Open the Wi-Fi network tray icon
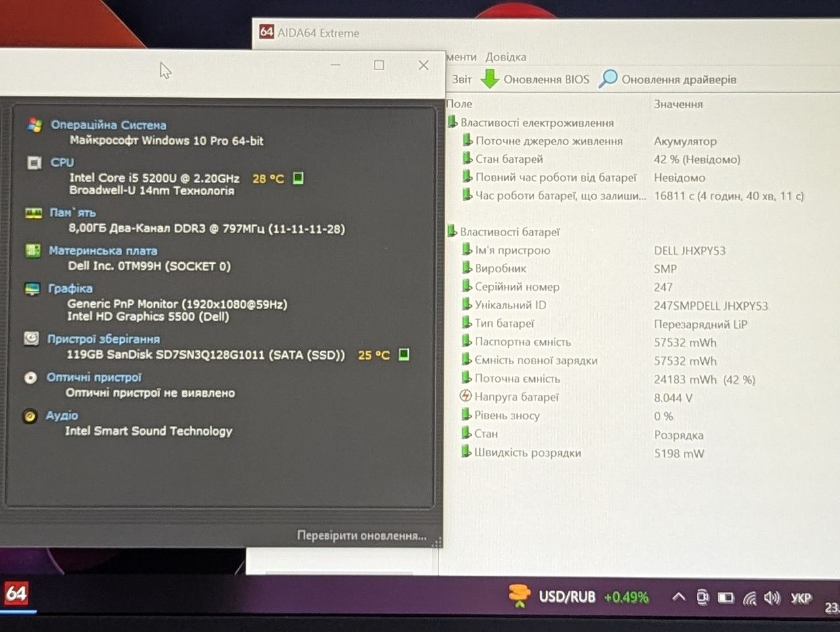The image size is (840, 632). (749, 598)
